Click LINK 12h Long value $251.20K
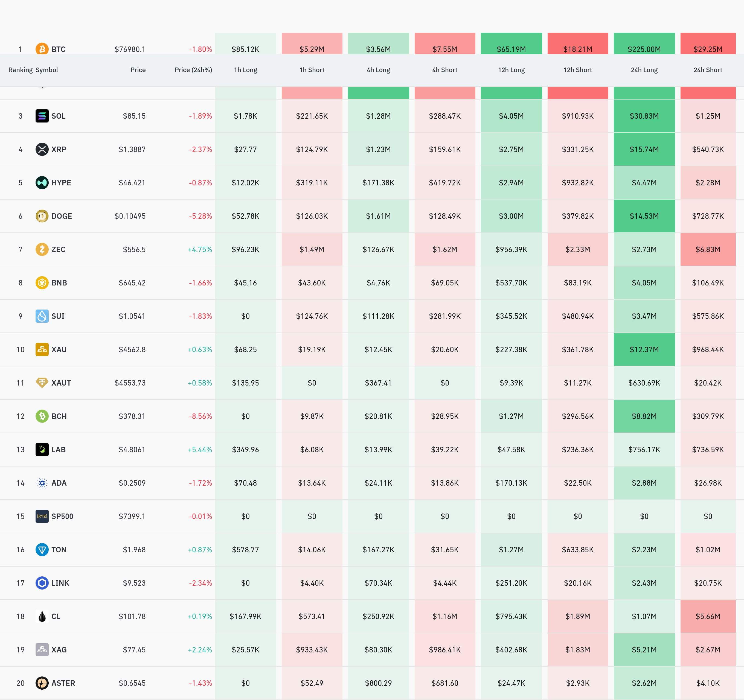The width and height of the screenshot is (744, 700). click(x=511, y=583)
